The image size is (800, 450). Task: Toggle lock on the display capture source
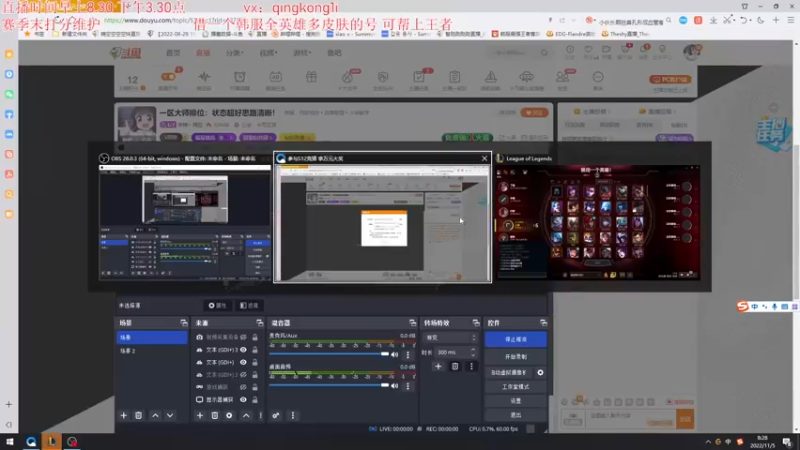click(x=255, y=399)
